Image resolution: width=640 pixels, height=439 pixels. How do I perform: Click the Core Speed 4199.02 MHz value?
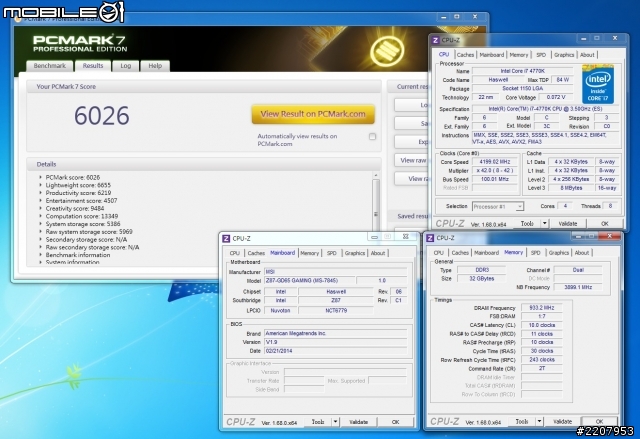(x=495, y=162)
